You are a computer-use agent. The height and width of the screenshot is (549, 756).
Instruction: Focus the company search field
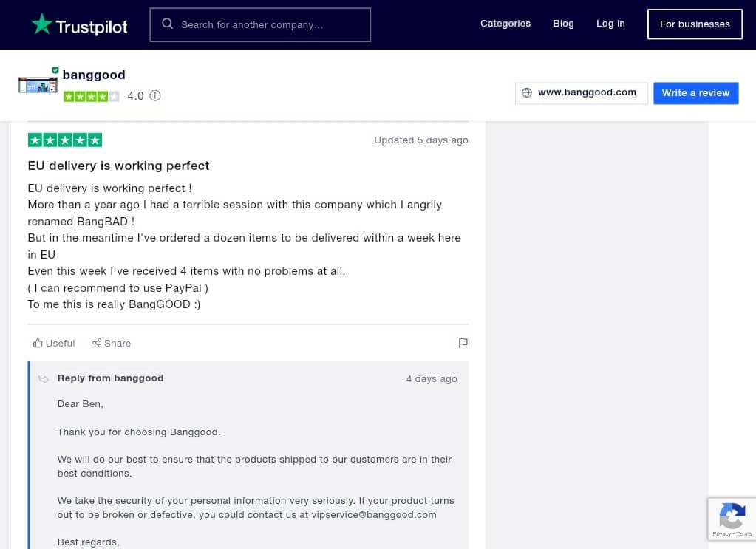[260, 24]
